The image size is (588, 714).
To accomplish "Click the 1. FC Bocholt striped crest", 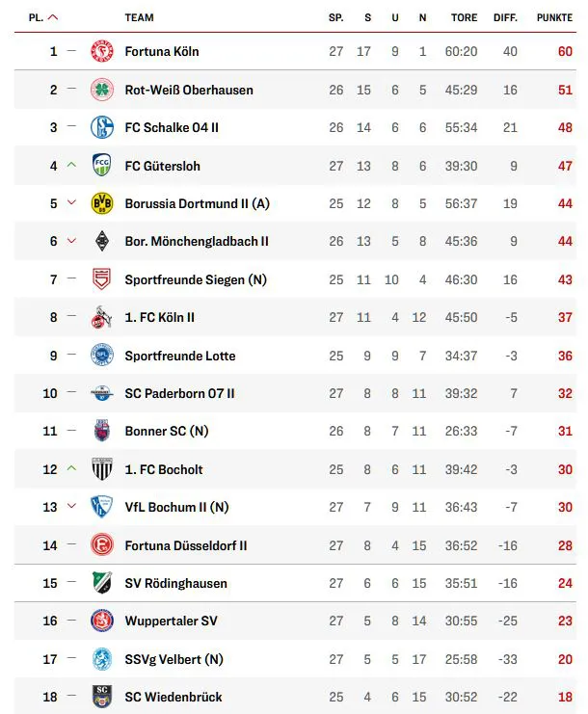I will point(101,469).
